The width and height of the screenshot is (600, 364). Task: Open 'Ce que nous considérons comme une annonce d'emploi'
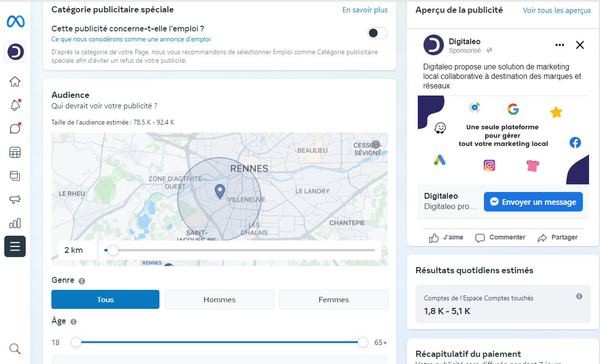[x=131, y=39]
